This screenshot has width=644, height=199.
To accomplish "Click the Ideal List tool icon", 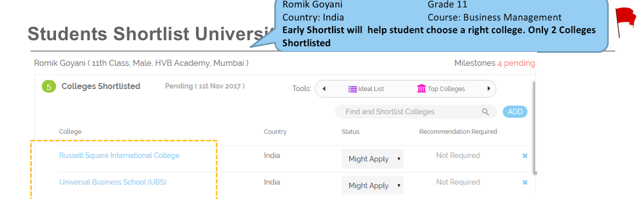I will click(x=352, y=89).
